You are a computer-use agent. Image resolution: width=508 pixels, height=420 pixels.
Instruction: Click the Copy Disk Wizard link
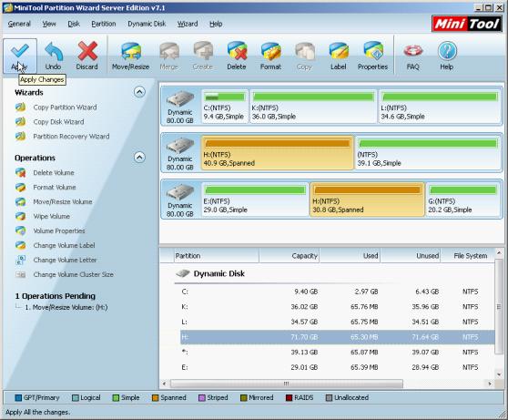58,122
